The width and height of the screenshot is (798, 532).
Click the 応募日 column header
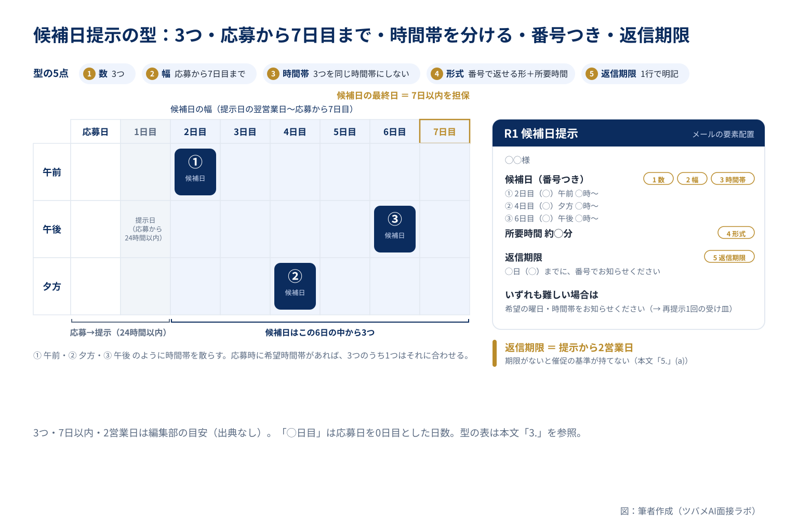[96, 132]
